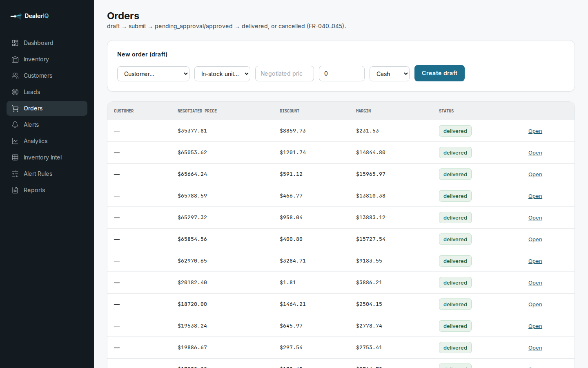Click the Inventory Intel table icon

click(15, 157)
